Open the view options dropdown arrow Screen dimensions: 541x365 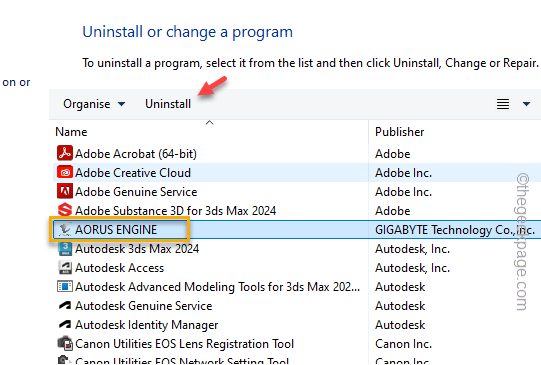coord(526,104)
